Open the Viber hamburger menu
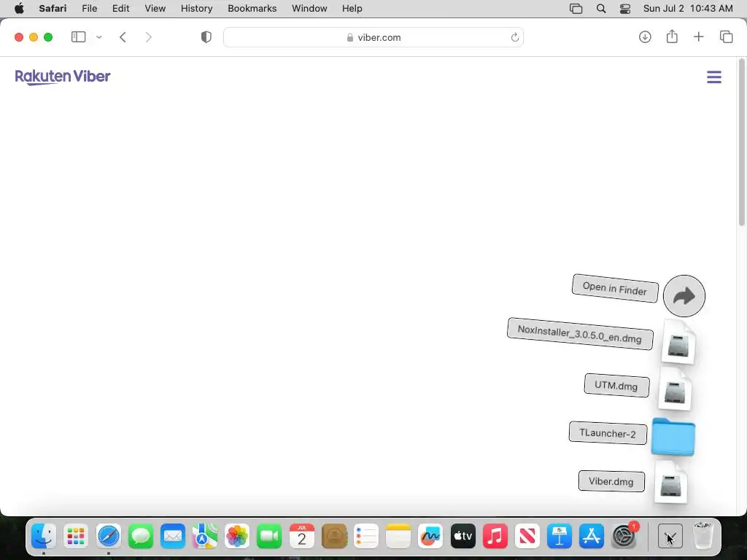Screen dimensions: 747x560 click(x=713, y=77)
